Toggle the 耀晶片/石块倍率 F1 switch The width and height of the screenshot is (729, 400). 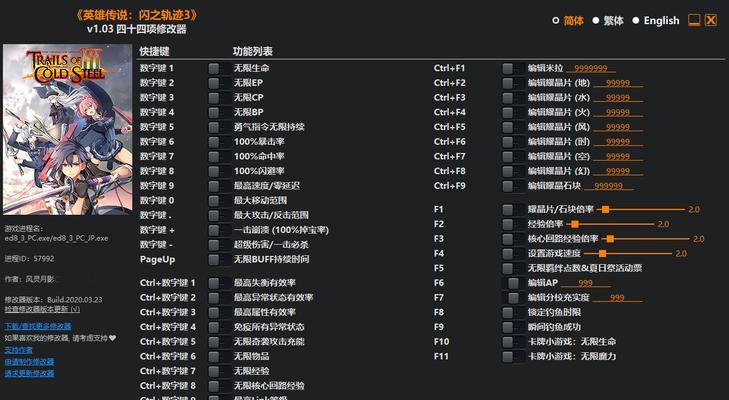[x=513, y=210]
